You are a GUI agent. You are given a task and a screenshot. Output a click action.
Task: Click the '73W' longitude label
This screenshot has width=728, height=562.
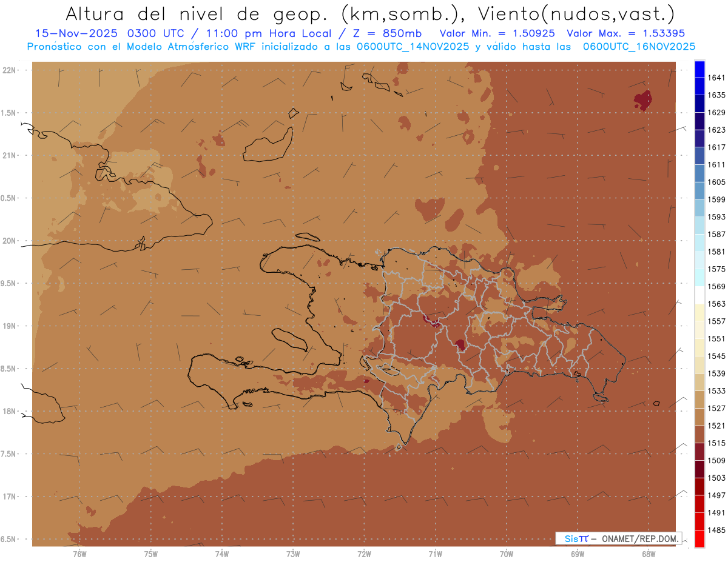(x=293, y=554)
